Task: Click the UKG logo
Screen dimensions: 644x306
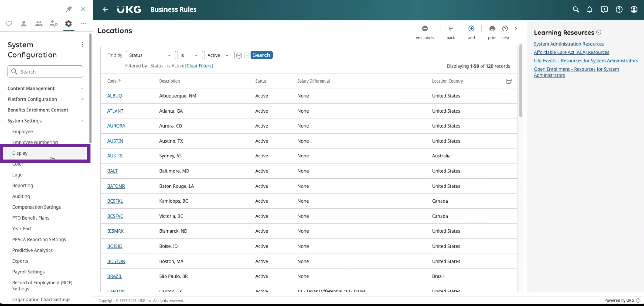Action: coord(129,9)
